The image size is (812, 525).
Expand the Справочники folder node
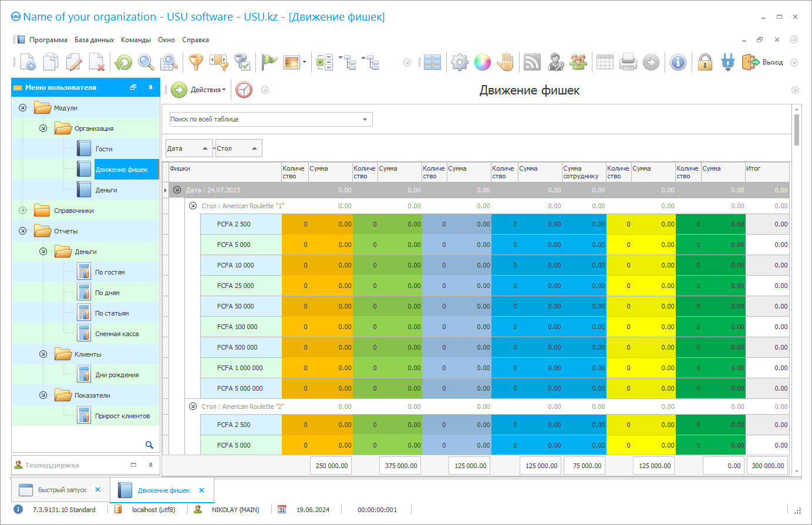23,211
